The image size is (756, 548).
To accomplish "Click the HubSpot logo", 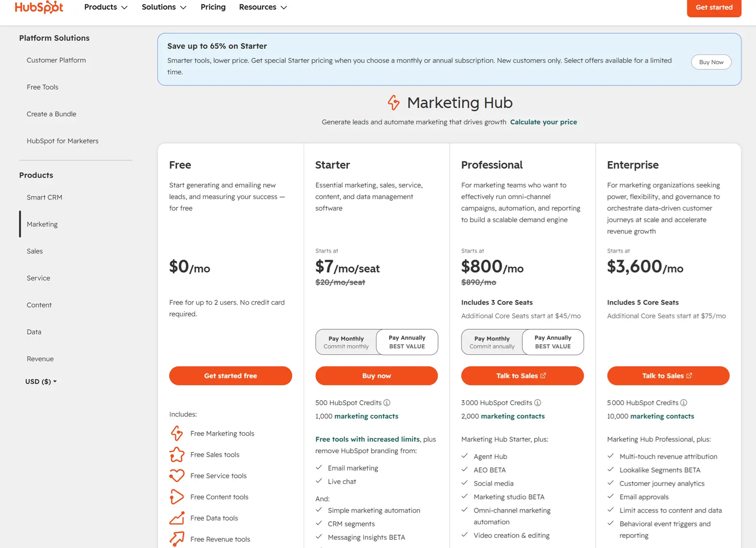I will (39, 7).
